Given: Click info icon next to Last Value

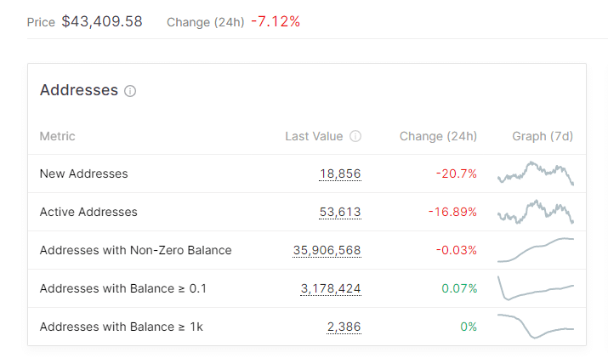Looking at the screenshot, I should pyautogui.click(x=355, y=136).
